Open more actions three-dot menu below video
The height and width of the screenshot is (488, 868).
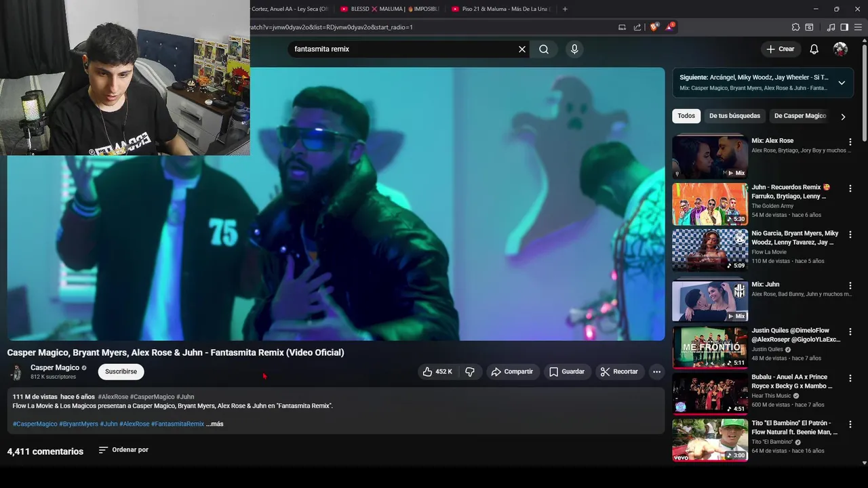coord(656,371)
